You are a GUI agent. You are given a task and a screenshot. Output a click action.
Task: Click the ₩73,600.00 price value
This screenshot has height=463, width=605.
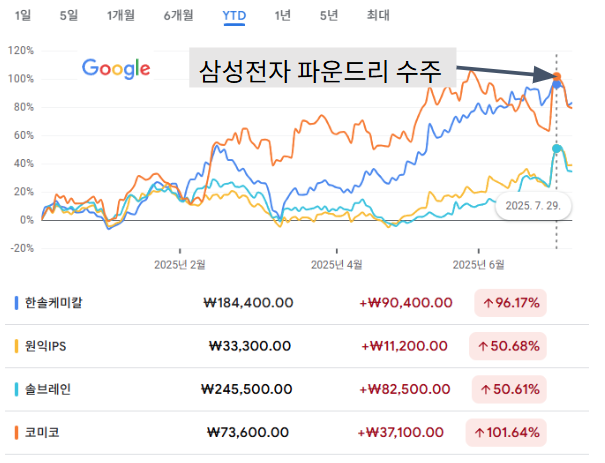coord(248,433)
